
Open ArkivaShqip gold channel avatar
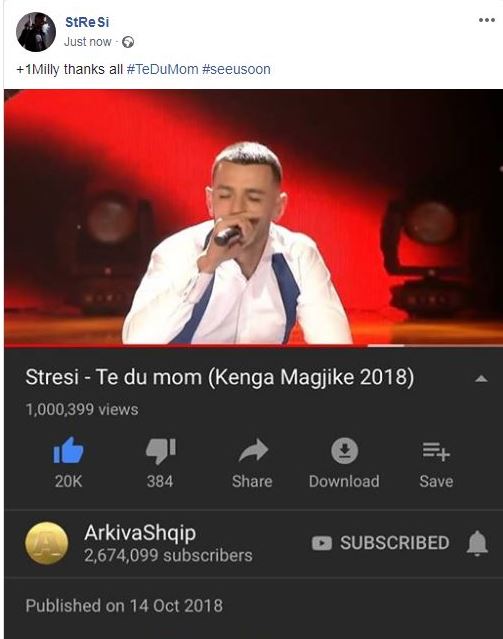[46, 543]
